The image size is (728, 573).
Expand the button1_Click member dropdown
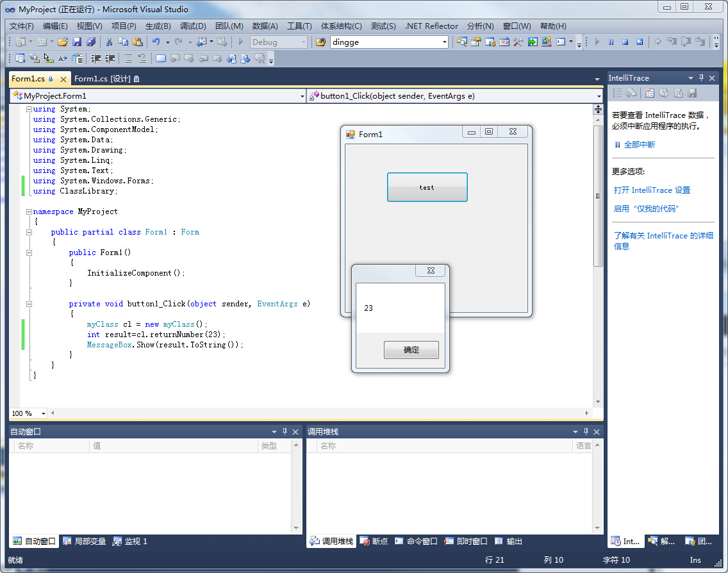[x=599, y=96]
